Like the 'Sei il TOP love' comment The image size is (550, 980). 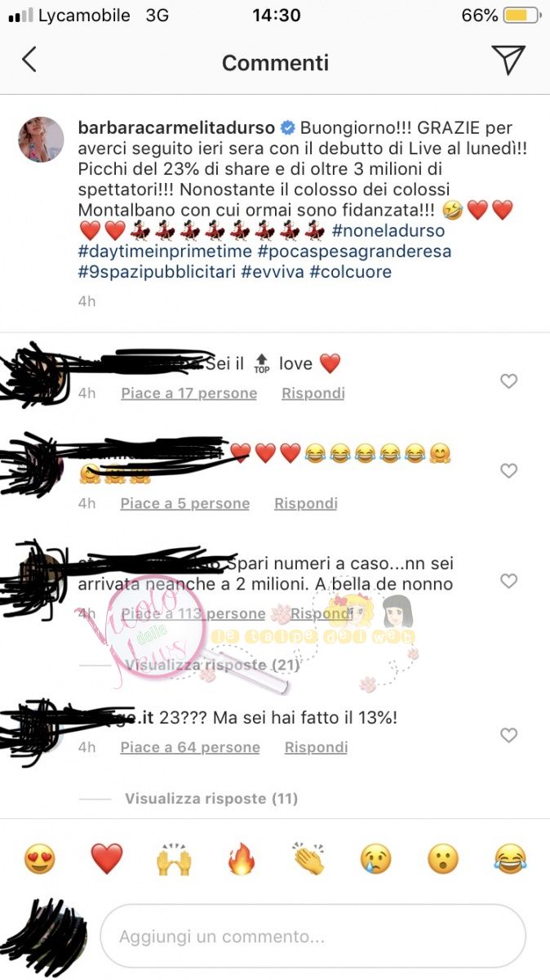point(508,381)
